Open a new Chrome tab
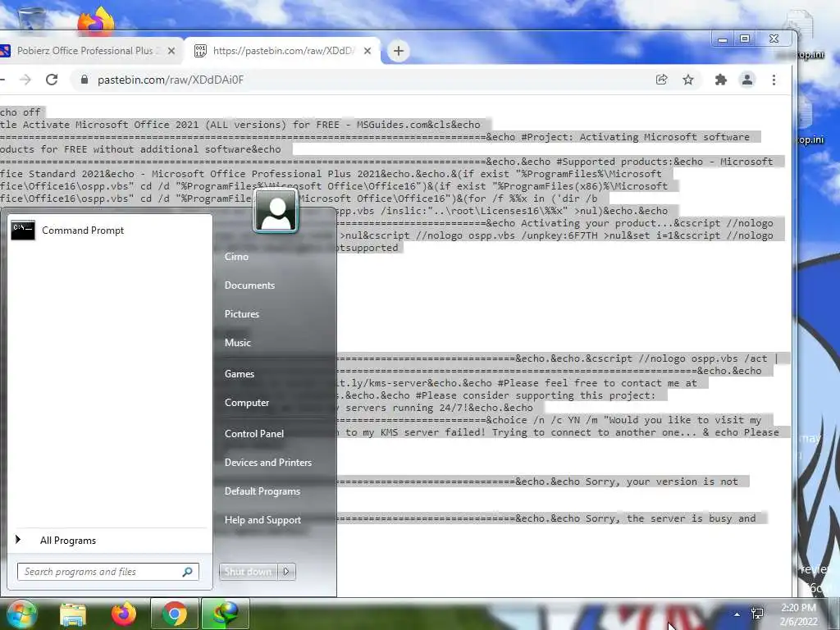840x630 pixels. 399,51
